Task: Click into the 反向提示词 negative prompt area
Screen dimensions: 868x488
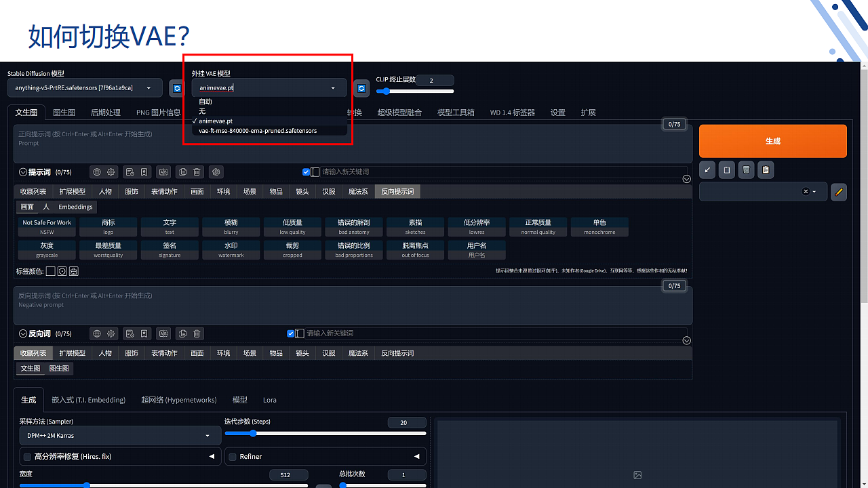Action: pos(353,305)
